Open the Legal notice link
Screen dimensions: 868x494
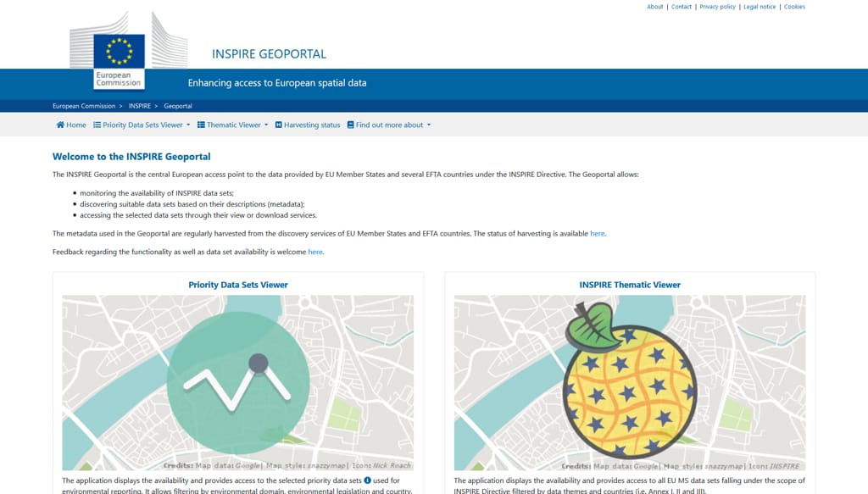click(x=759, y=7)
